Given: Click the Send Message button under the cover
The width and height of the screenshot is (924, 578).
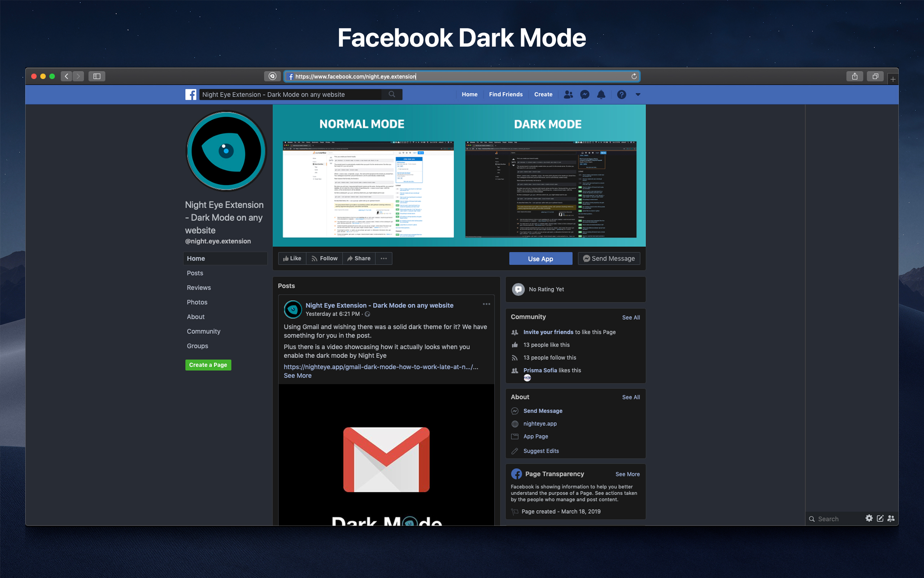Looking at the screenshot, I should 609,259.
